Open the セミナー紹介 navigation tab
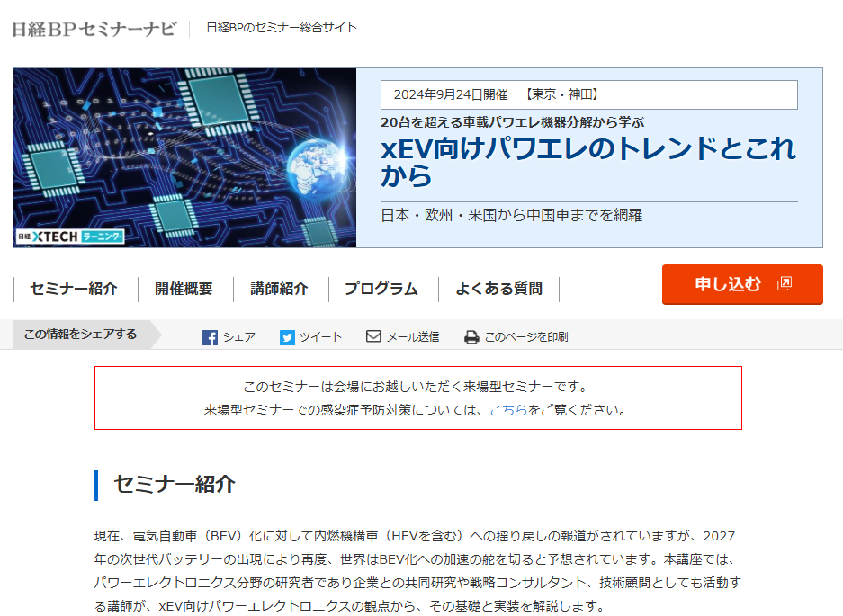Viewport: 843px width, 616px height. pos(74,289)
